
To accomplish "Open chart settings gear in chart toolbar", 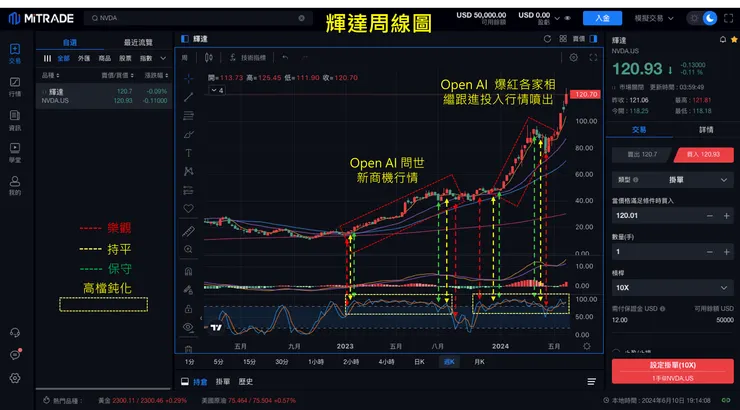I will click(x=573, y=58).
